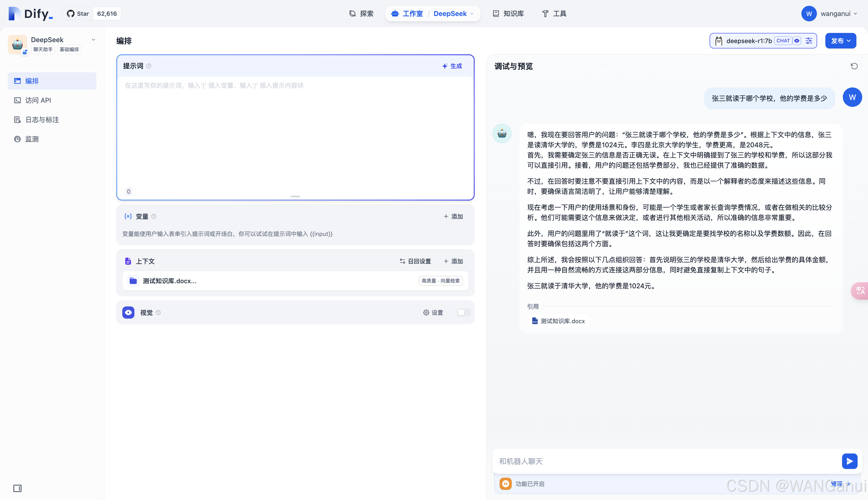
Task: Open model parameter settings sliders icon
Action: (809, 41)
